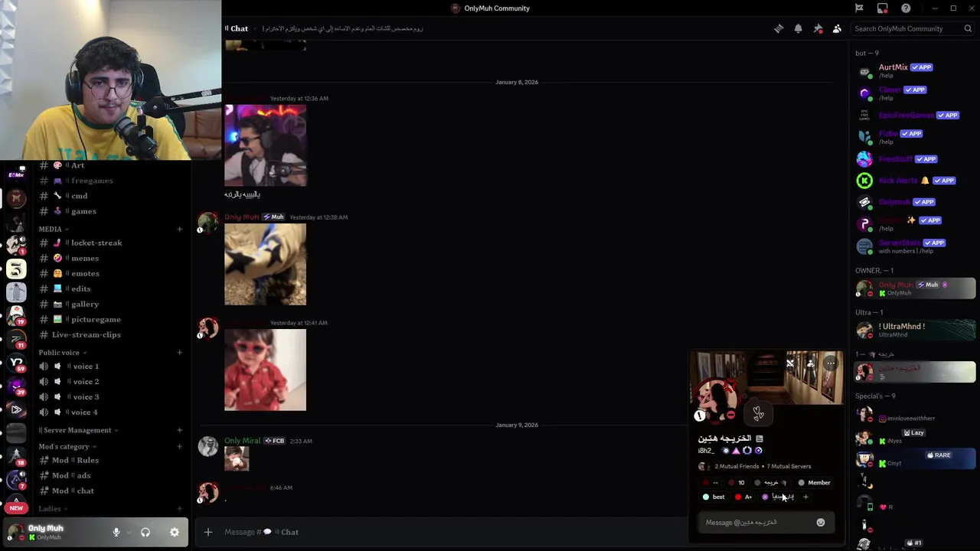Click the search magnifier icon
This screenshot has width=980, height=551.
968,28
